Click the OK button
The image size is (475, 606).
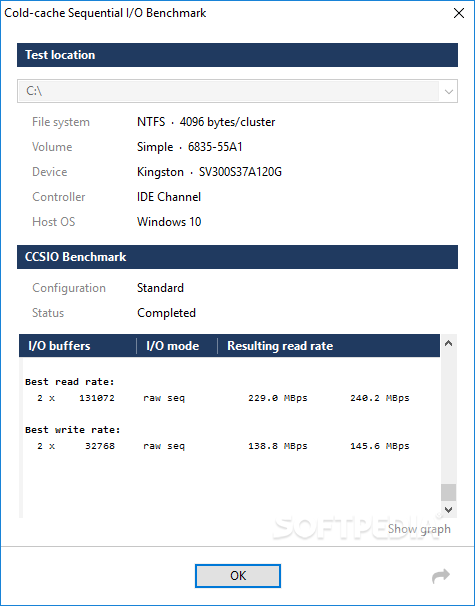(x=238, y=576)
